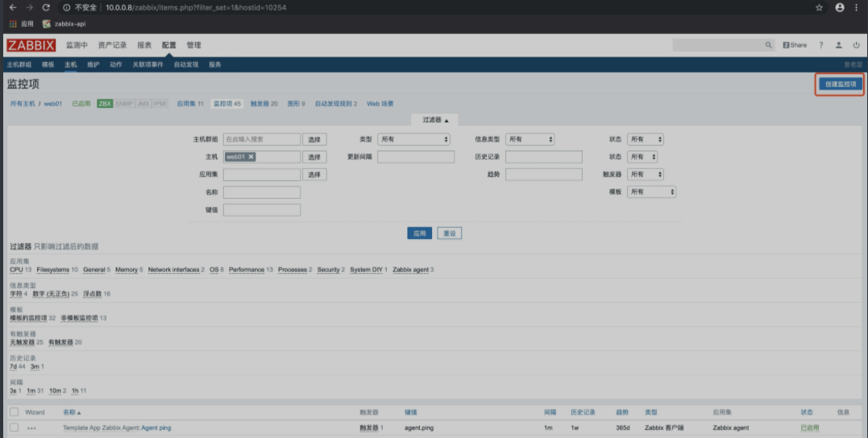The height and width of the screenshot is (438, 868).
Task: Open Zabbix Share link
Action: tap(795, 45)
